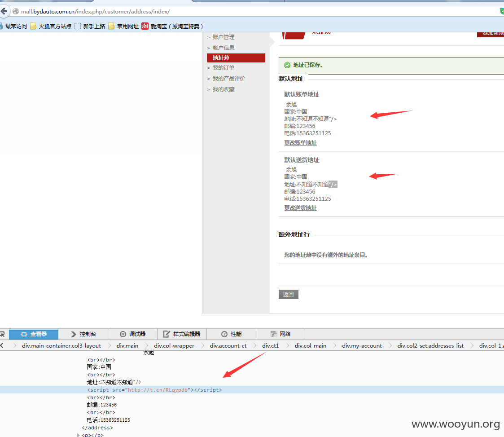Open the 火狐官方站点 bookmark folder

point(51,26)
